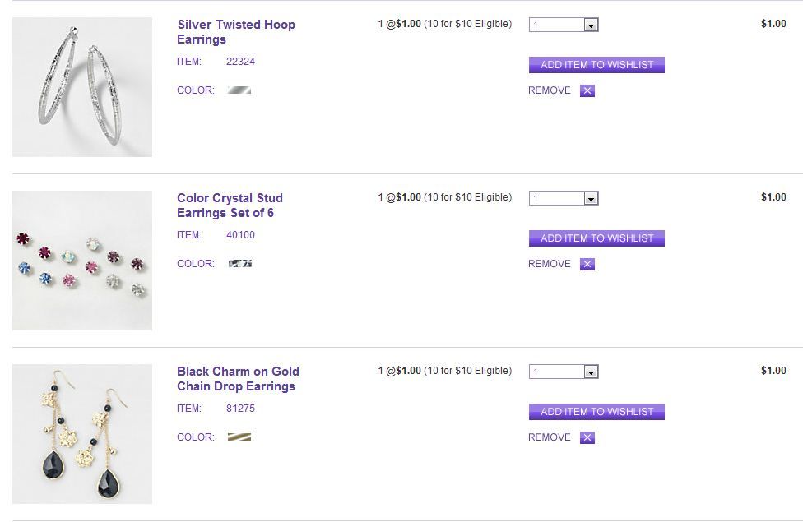The image size is (812, 522).
Task: Select silver color swatch for hoop earrings
Action: [239, 90]
